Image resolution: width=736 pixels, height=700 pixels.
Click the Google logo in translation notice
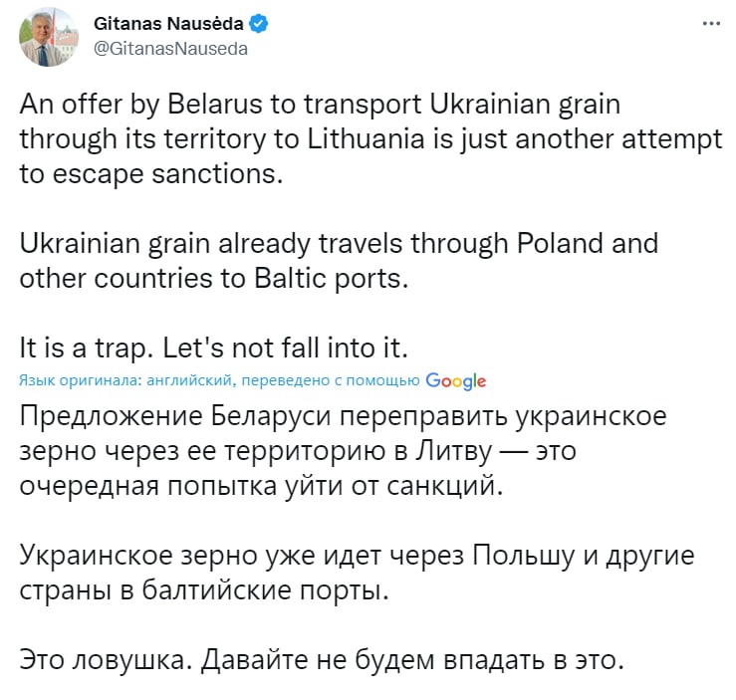pos(455,380)
